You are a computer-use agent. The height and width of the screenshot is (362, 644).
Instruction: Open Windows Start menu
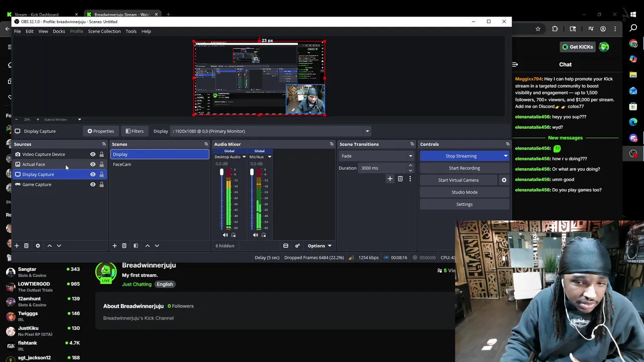coord(633,14)
